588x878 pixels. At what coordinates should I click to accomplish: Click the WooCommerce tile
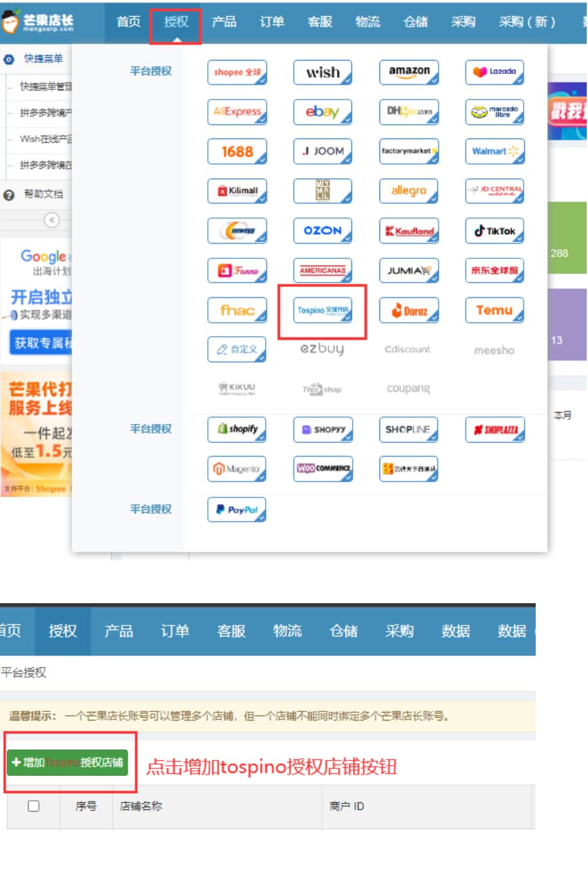click(x=323, y=469)
